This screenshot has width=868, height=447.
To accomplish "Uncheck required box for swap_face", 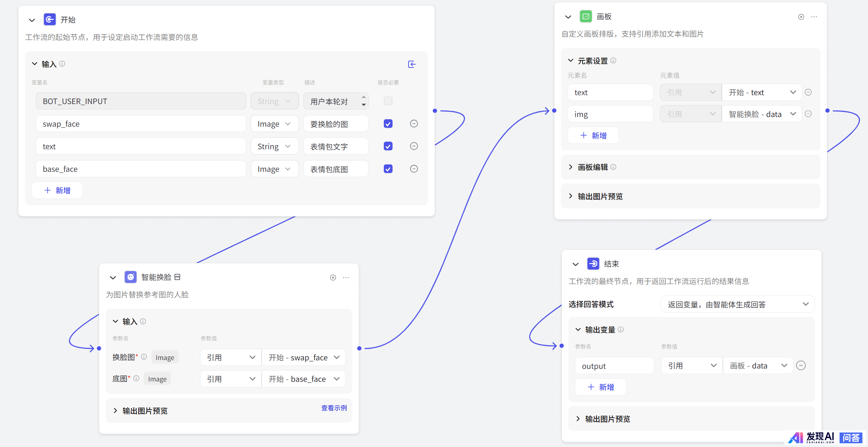I will 388,124.
